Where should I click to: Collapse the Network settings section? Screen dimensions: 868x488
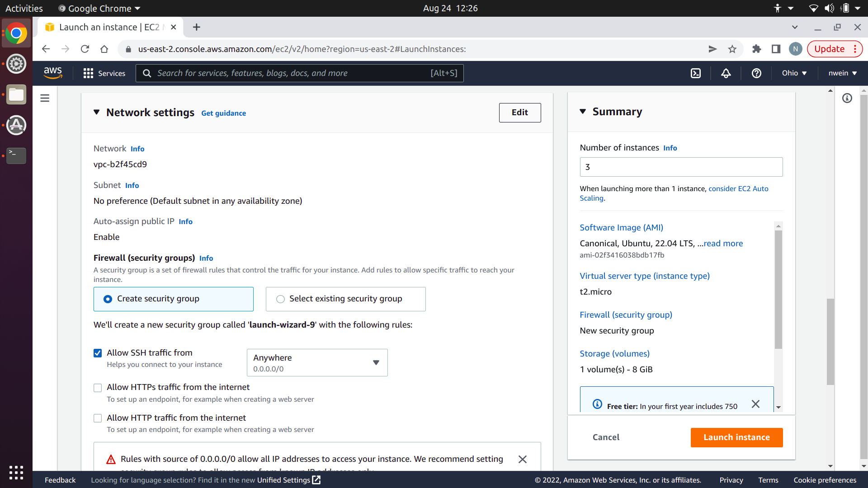(x=96, y=112)
